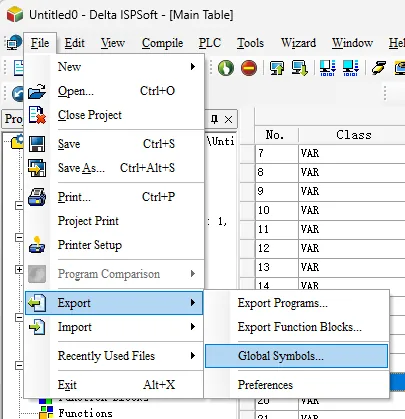
Task: Expand the Import submenu
Action: pyautogui.click(x=114, y=327)
